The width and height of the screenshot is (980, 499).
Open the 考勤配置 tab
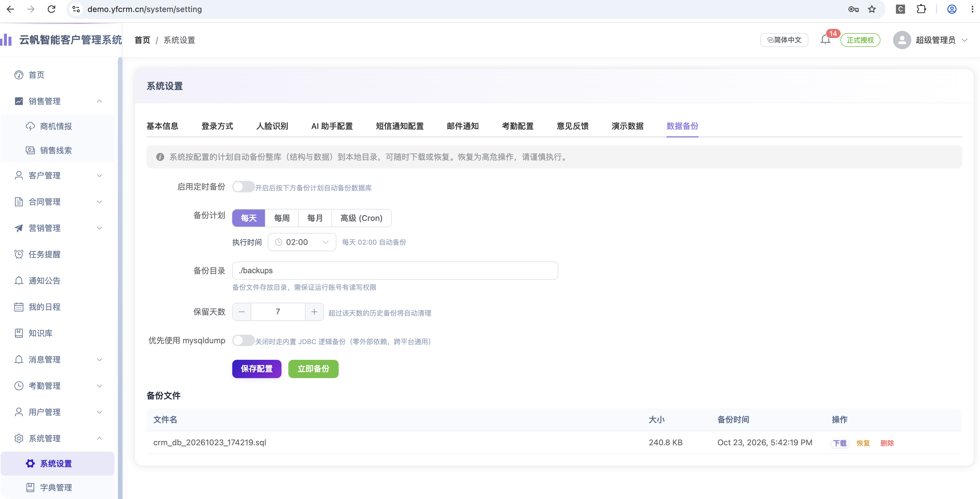pos(518,126)
